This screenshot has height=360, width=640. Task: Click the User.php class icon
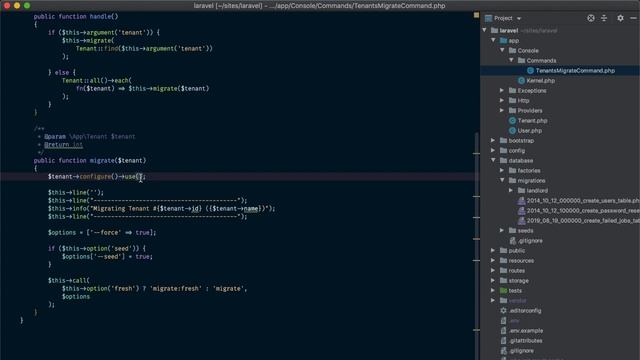click(512, 131)
